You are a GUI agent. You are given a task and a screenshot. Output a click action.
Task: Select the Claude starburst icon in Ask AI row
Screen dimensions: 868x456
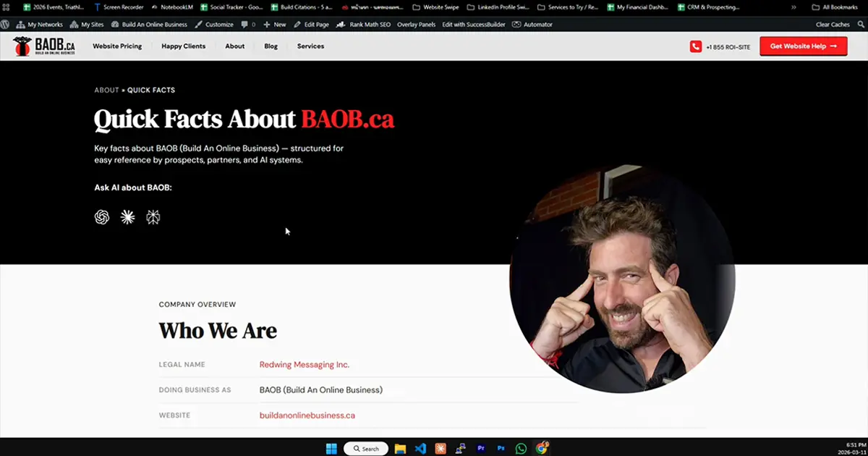click(x=127, y=216)
